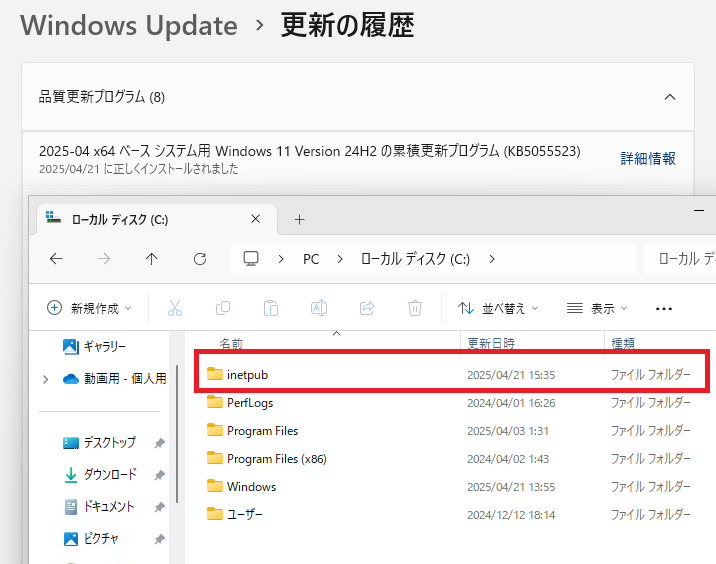Click the Copy icon in Explorer toolbar
The height and width of the screenshot is (564, 716).
[223, 308]
